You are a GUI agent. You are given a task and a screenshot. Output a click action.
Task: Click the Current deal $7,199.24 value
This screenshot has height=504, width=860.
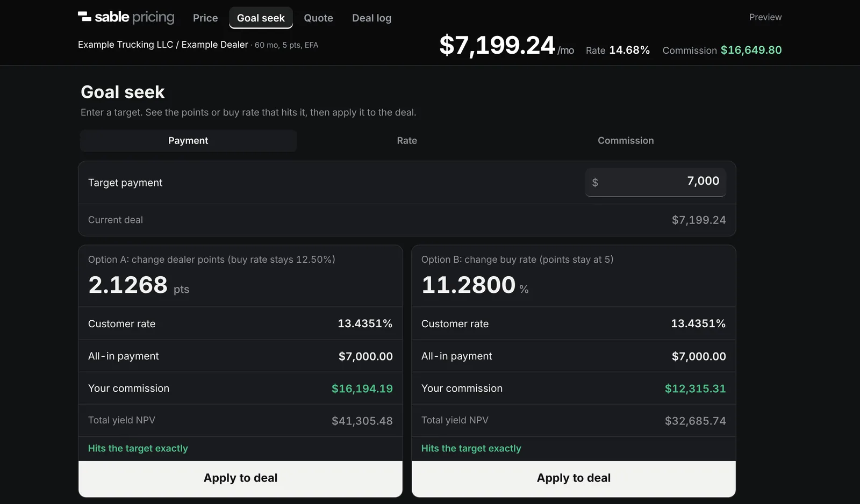699,220
